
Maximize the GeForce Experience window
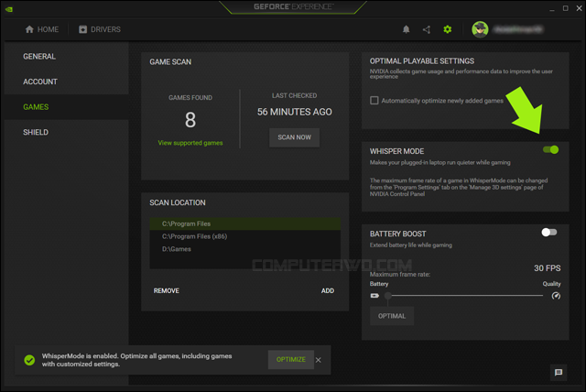566,8
